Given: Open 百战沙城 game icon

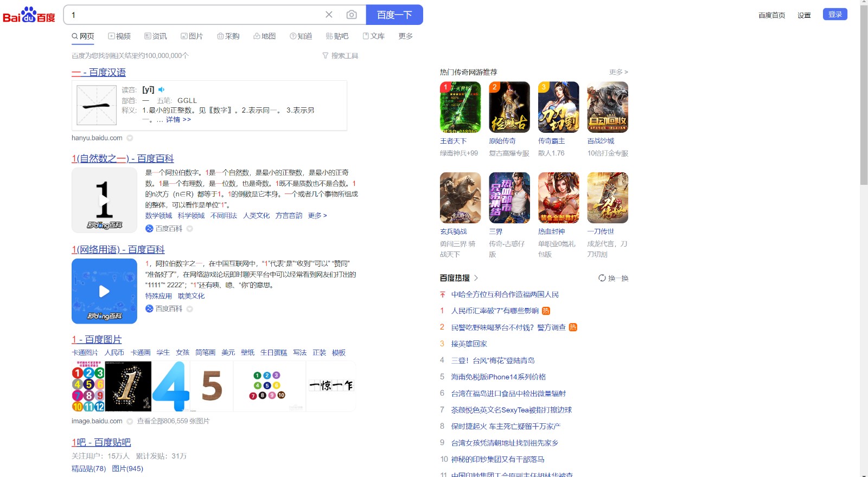Looking at the screenshot, I should click(x=608, y=107).
